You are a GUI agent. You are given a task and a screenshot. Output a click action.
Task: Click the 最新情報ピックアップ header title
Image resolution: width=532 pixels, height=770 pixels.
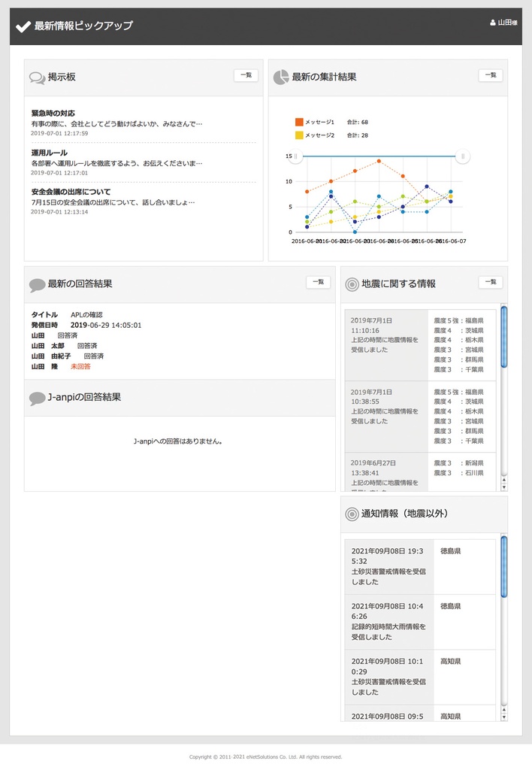tap(83, 26)
